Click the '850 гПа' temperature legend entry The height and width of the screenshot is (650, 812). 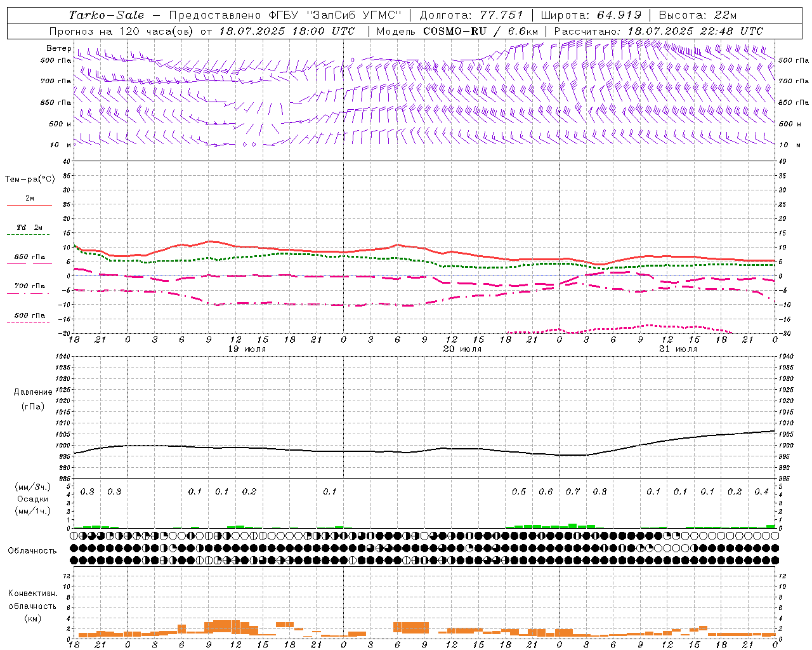pos(30,257)
